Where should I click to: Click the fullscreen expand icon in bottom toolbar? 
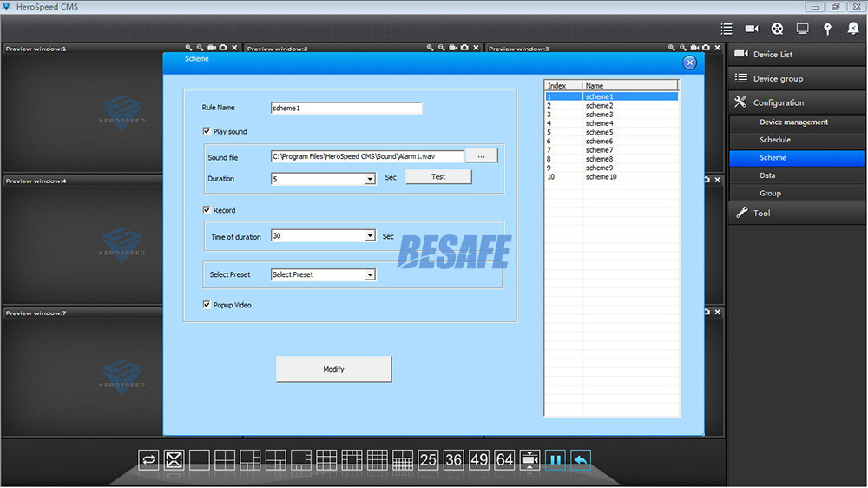coord(174,459)
